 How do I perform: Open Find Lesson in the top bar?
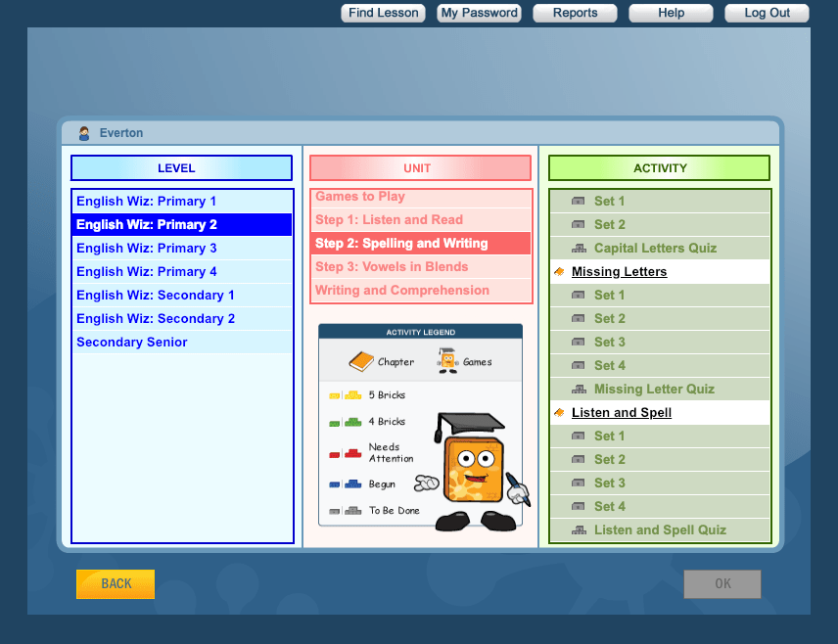click(383, 13)
